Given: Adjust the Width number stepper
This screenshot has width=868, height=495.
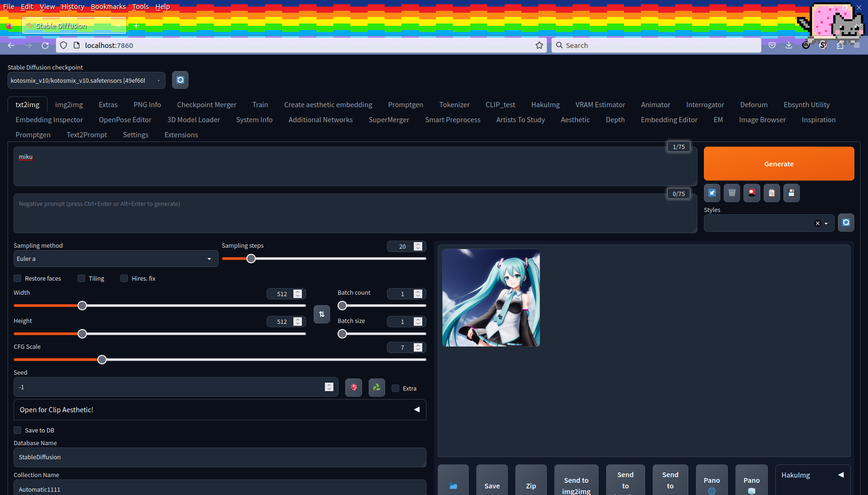Looking at the screenshot, I should [298, 294].
